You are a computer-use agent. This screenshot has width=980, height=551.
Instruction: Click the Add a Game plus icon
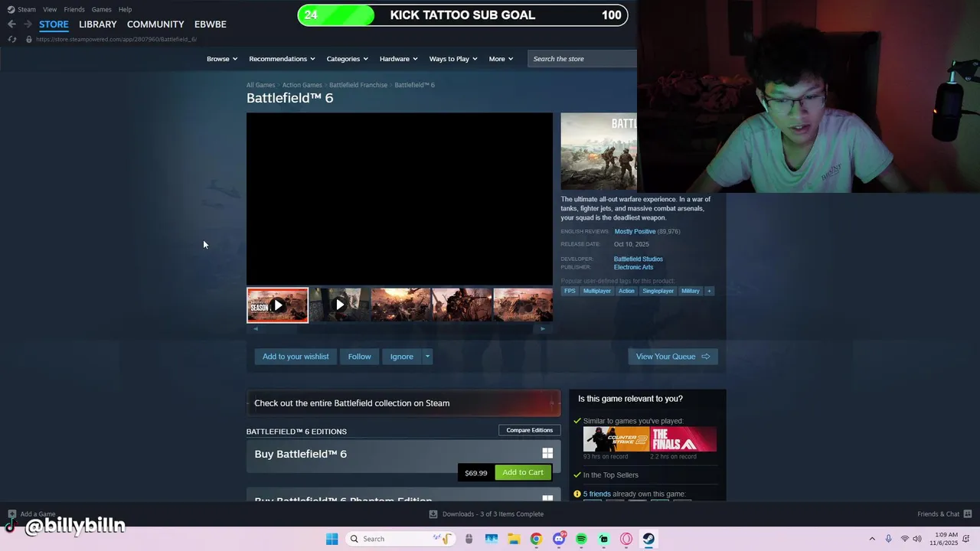11,514
